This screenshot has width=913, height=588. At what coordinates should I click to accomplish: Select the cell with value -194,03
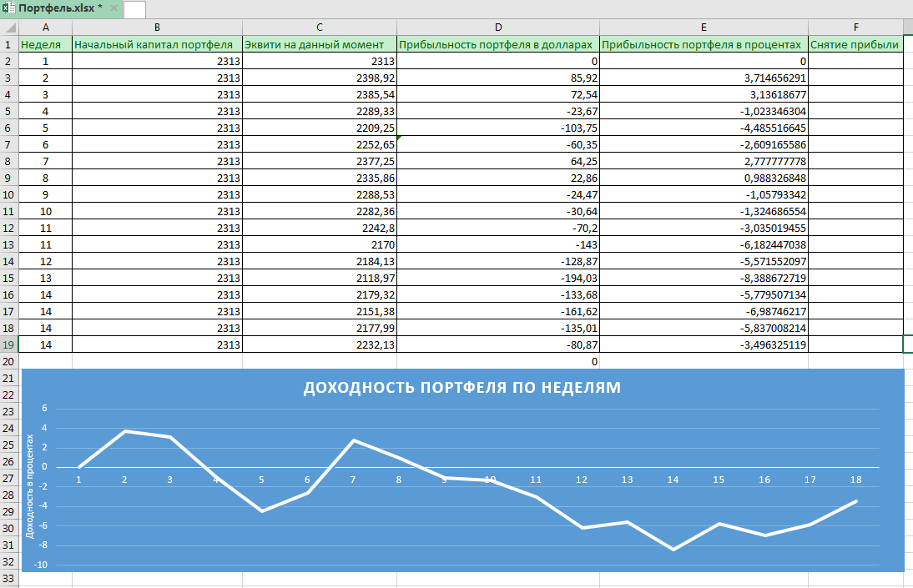coord(497,278)
